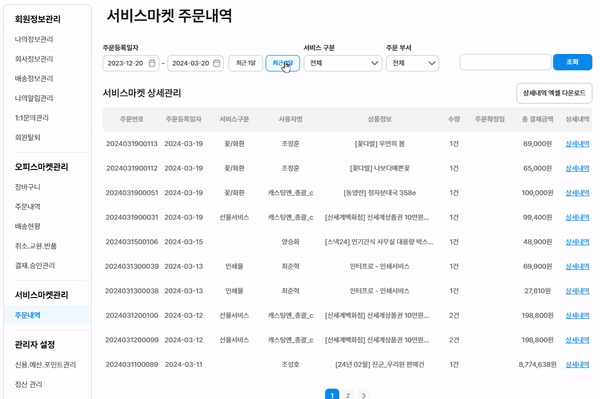This screenshot has height=399, width=600.
Task: Go to pagination page 2
Action: tap(348, 395)
